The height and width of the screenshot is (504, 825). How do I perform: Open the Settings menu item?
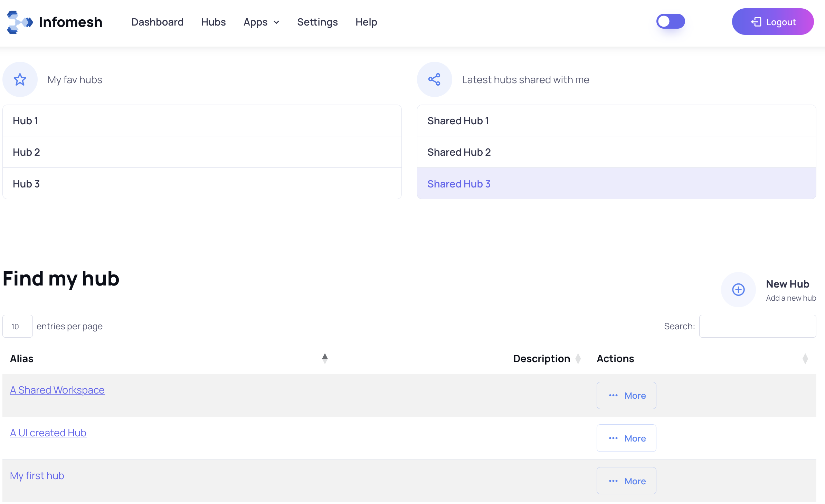click(x=317, y=22)
